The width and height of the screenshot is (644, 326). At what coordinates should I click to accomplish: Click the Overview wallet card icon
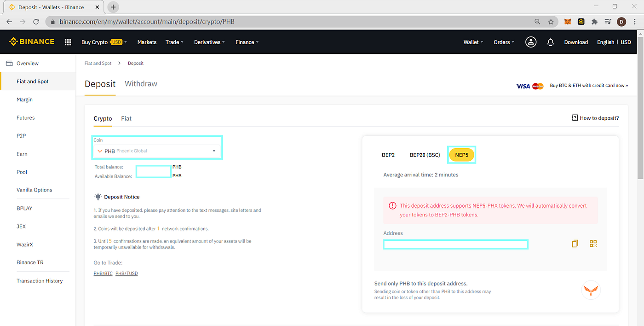coord(9,63)
